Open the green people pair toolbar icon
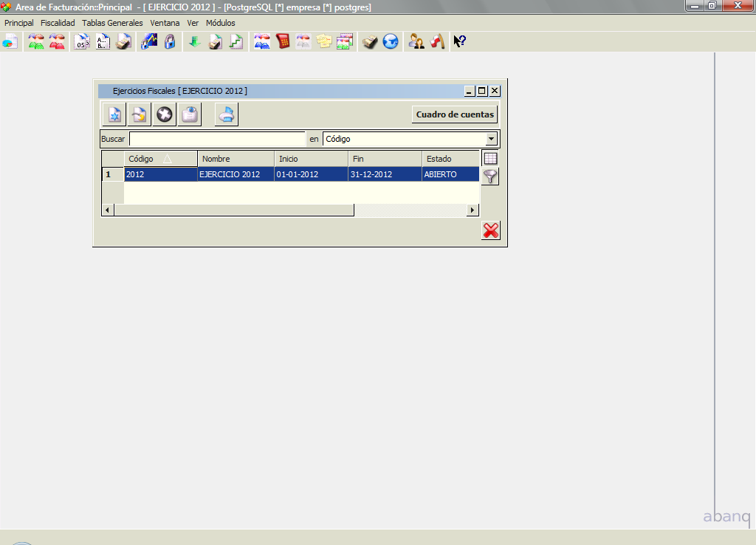Screen dimensions: 756x545 tap(36, 41)
